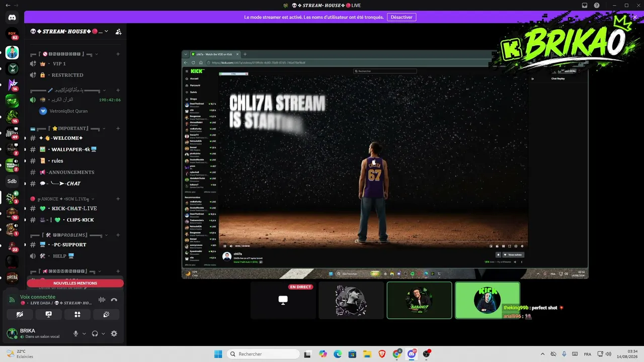
Task: Click the Windows taskbar search box
Action: click(x=263, y=354)
